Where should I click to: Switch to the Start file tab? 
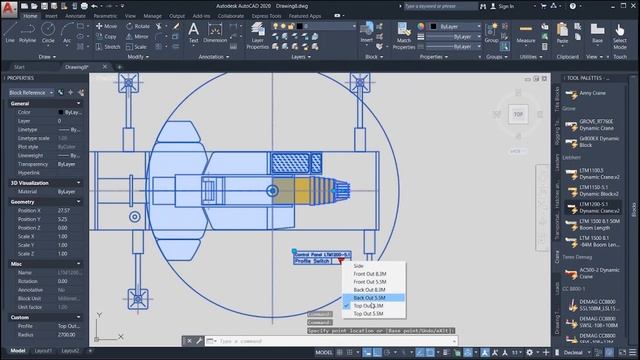click(19, 67)
